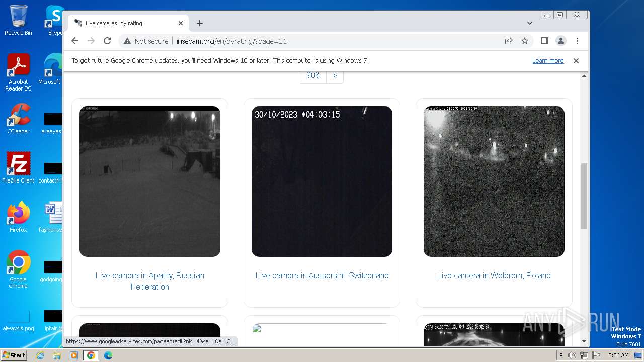Click the forward navigation arrow
Viewport: 644px width, 362px height.
pos(91,41)
